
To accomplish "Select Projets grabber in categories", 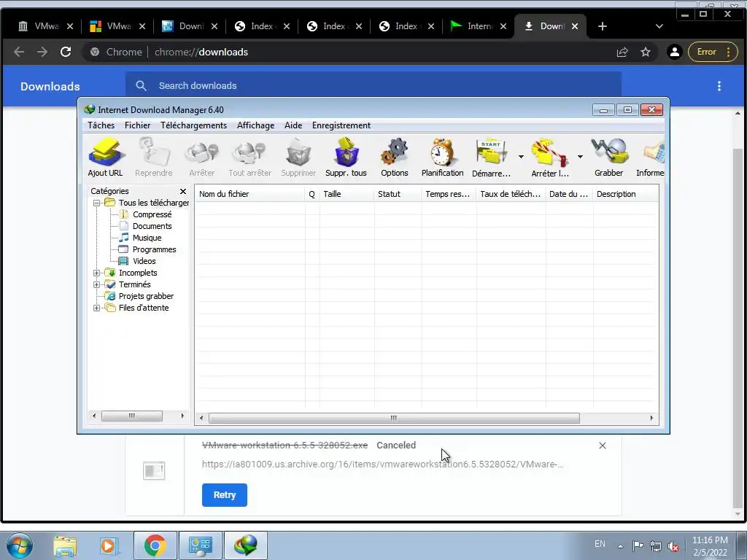I will point(146,296).
